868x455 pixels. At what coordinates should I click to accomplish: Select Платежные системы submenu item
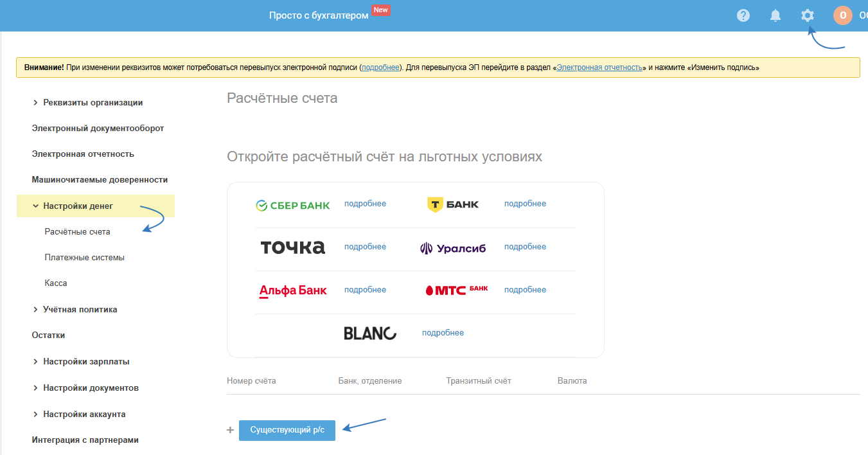(85, 257)
